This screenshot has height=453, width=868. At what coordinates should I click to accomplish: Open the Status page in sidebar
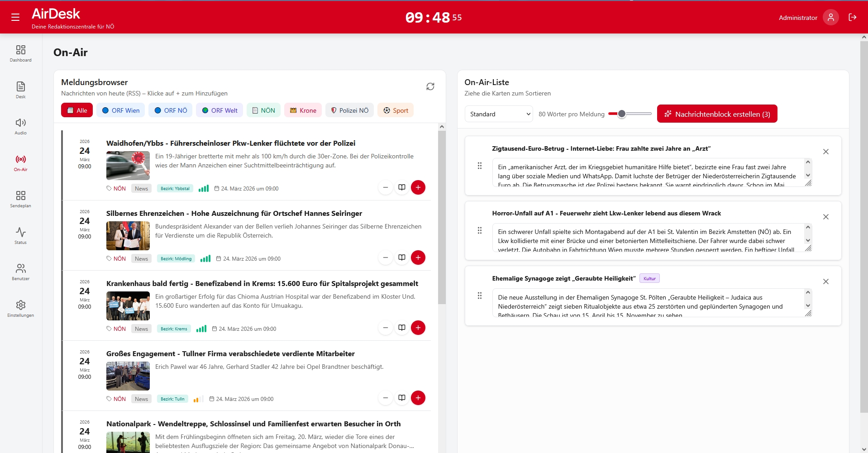pyautogui.click(x=20, y=235)
